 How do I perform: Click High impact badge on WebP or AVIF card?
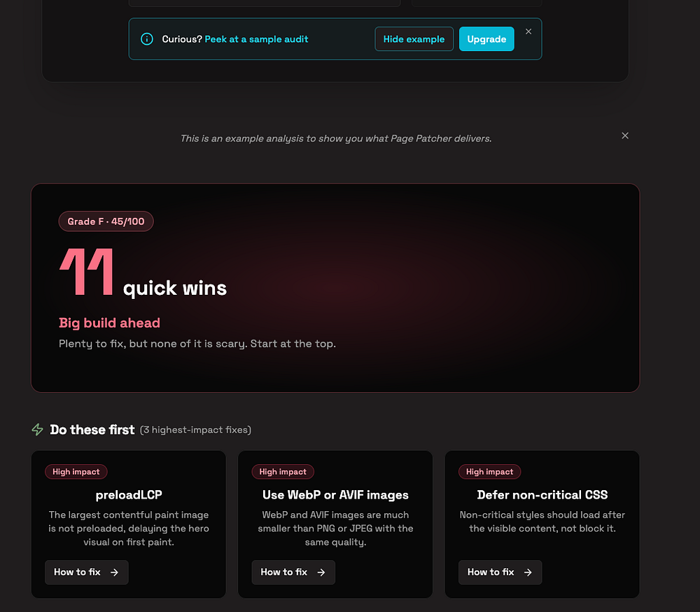(x=283, y=472)
